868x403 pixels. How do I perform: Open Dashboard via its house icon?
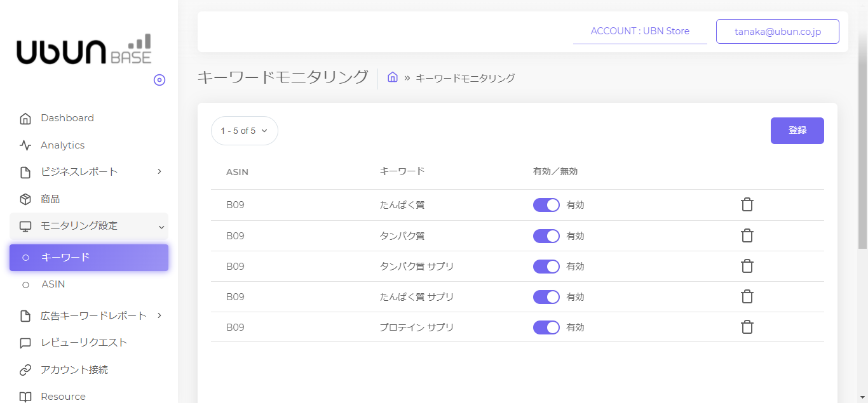click(25, 119)
